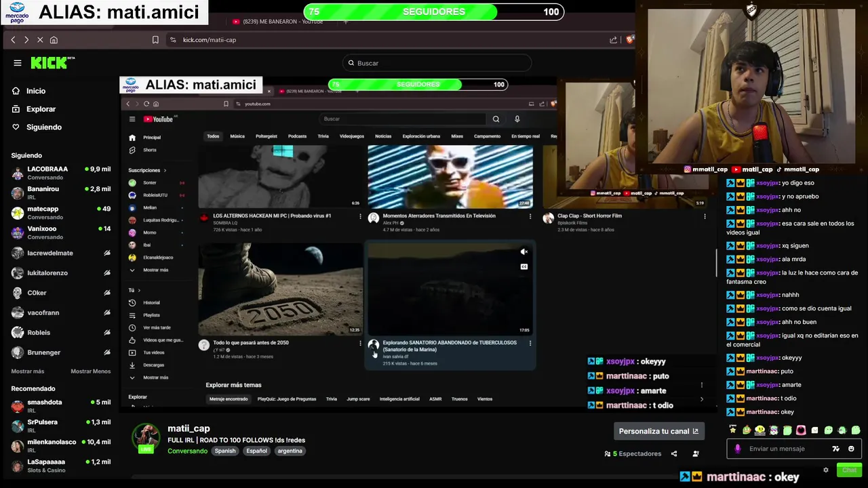Select the Videojuegos chip in streamed YouTube
The height and width of the screenshot is (488, 868).
[x=351, y=136]
